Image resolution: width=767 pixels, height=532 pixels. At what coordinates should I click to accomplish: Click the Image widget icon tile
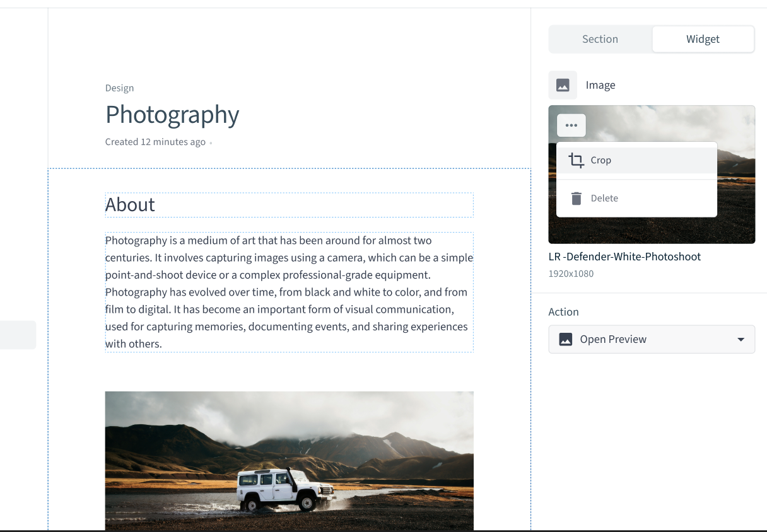pyautogui.click(x=563, y=85)
